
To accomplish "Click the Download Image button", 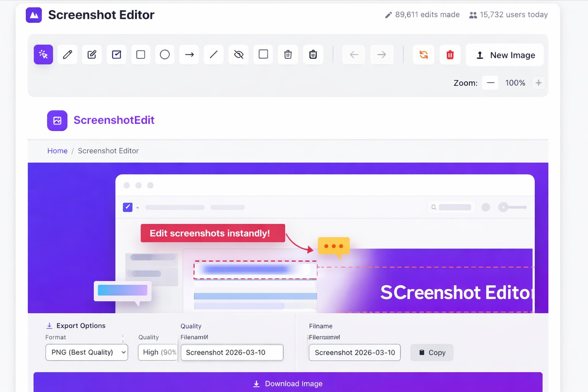I will point(288,384).
